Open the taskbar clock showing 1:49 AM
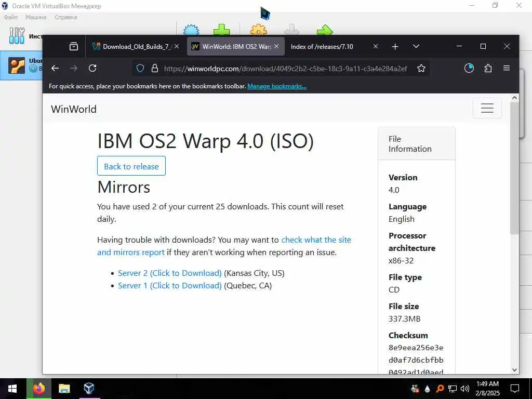This screenshot has height=399, width=532. [487, 389]
